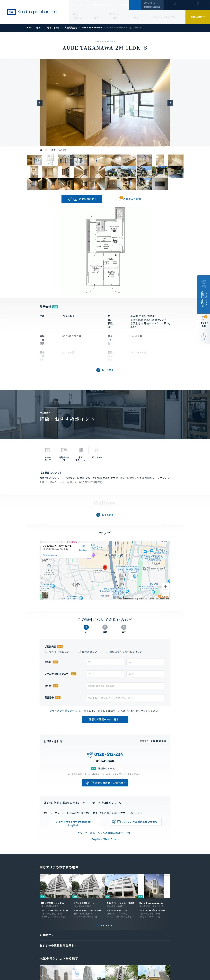Image resolution: width=210 pixels, height=980 pixels.
Task: Add to favorites from side panel bookmark
Action: [203, 321]
